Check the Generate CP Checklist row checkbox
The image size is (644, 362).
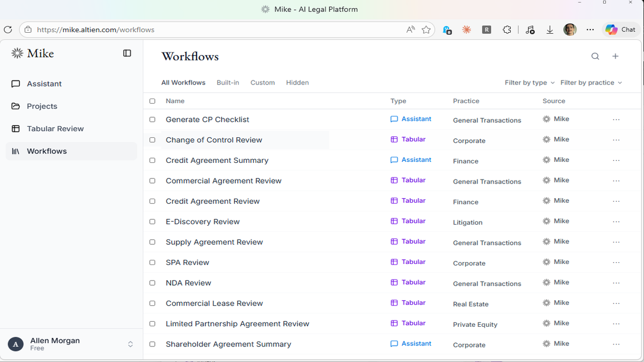click(152, 120)
